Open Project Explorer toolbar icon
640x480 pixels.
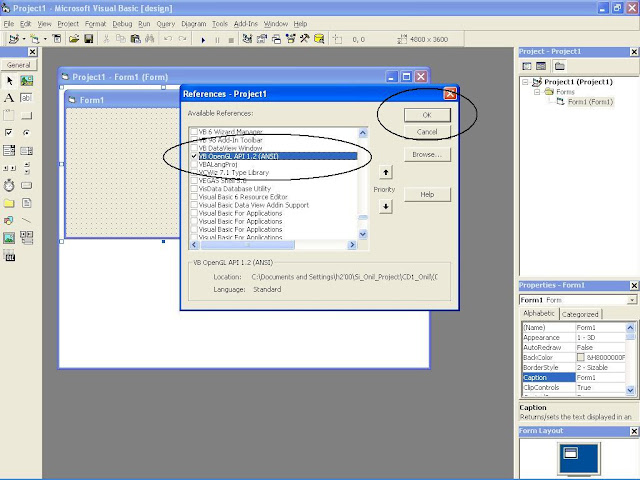[x=247, y=39]
